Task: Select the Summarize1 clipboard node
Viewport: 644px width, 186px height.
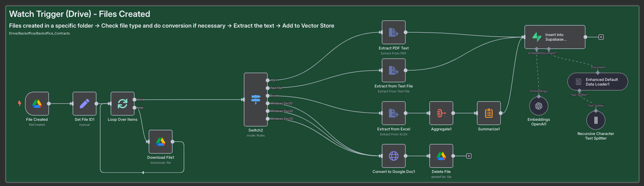Action: click(489, 113)
